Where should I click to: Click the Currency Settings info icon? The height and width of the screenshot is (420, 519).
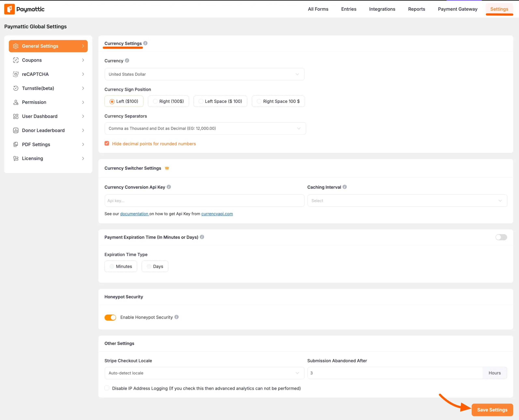(x=145, y=43)
